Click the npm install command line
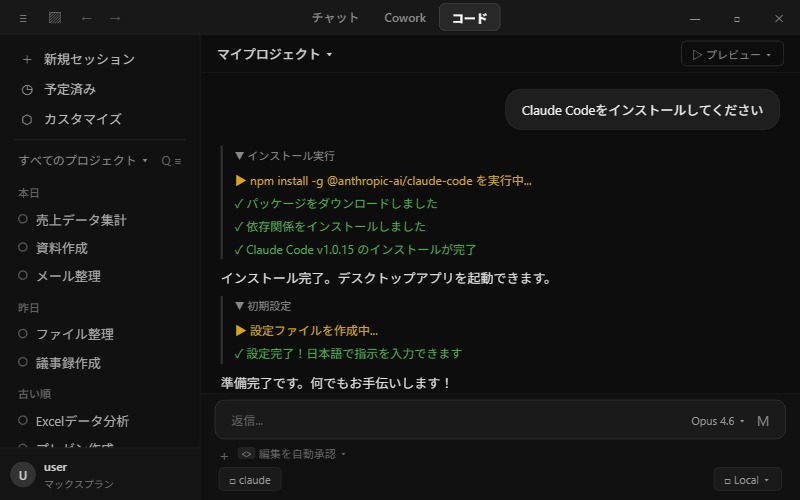The width and height of the screenshot is (800, 500). (x=383, y=181)
